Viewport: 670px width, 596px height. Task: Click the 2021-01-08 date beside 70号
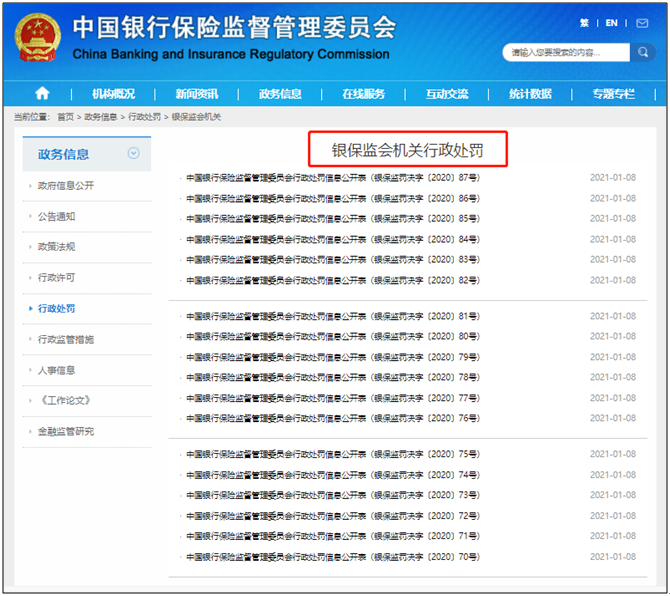click(613, 557)
